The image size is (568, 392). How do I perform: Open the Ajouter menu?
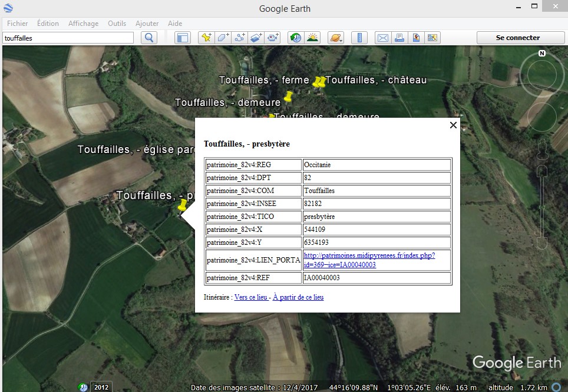click(147, 24)
